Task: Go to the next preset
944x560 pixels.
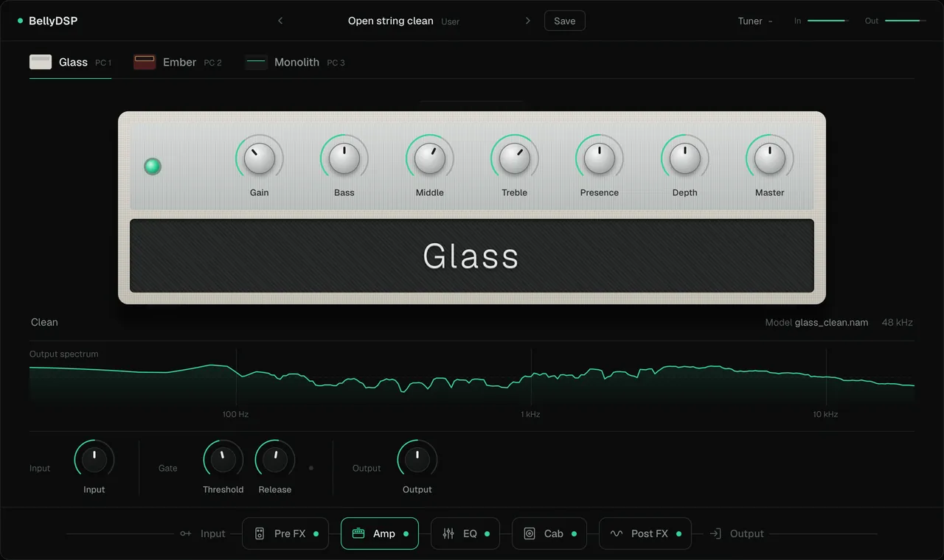Action: tap(528, 21)
